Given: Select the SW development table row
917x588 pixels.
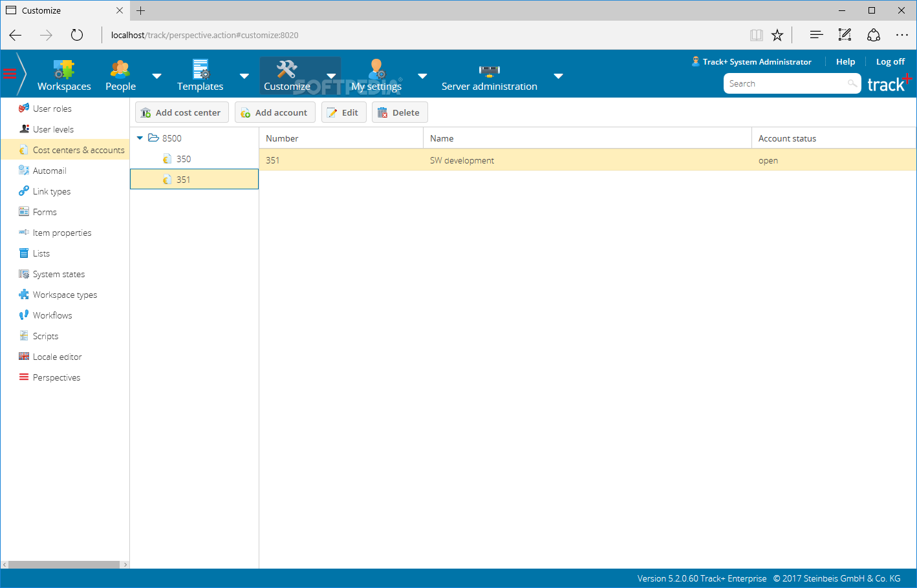Looking at the screenshot, I should click(588, 160).
